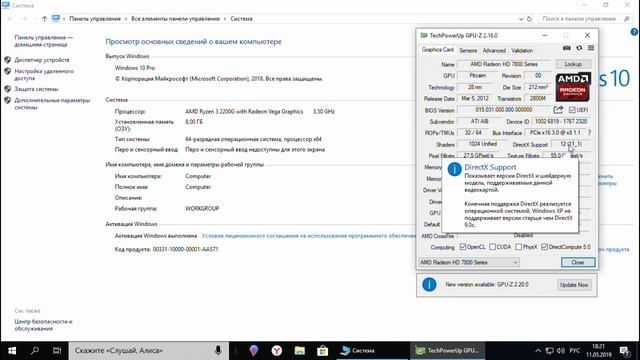Switch to the Sensors tab
Image resolution: width=640 pixels, height=360 pixels.
coord(468,51)
